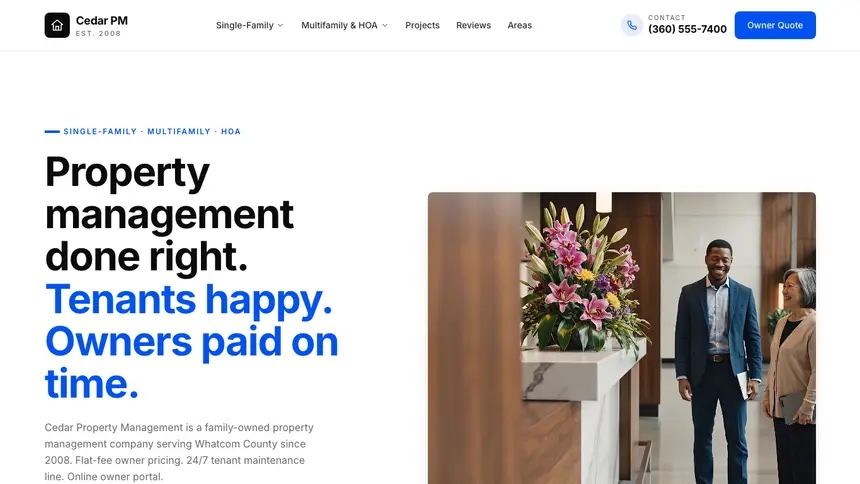Open the Reviews page
This screenshot has width=860, height=484.
point(473,25)
